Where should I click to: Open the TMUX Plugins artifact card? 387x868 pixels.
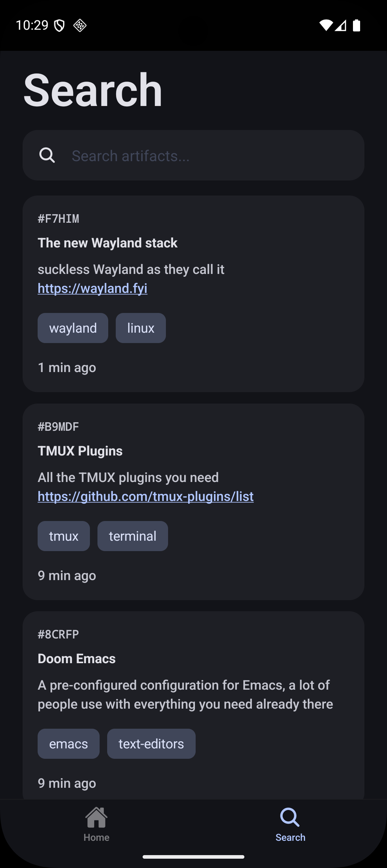[x=193, y=502]
